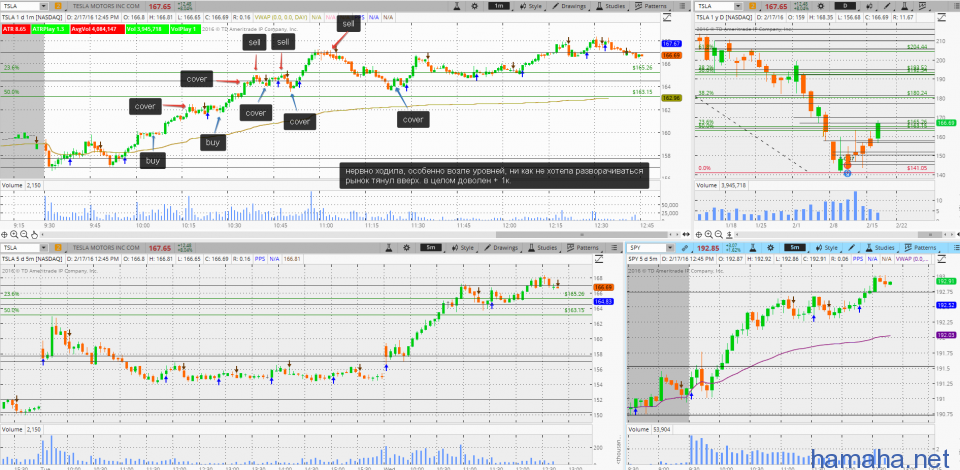Open Drawings pencil icon in daily chart toolbar
Viewport: 960px width, 470px height.
tap(887, 6)
